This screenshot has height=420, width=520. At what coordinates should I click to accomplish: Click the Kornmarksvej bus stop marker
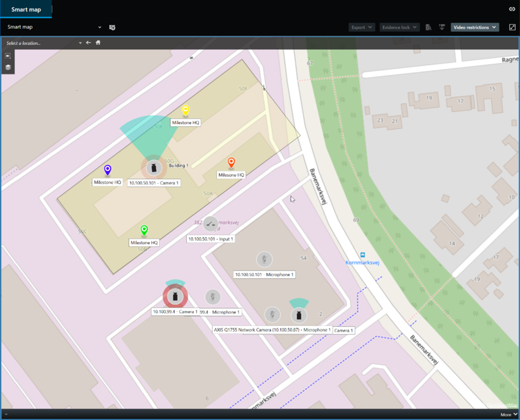point(362,255)
